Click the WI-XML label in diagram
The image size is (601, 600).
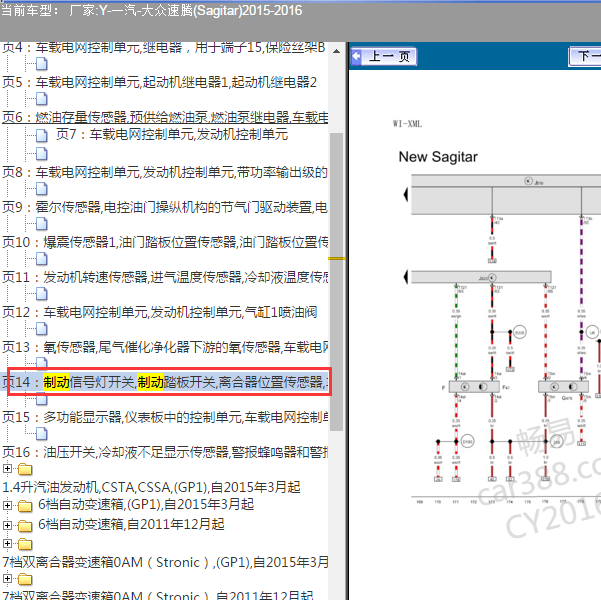(x=407, y=124)
